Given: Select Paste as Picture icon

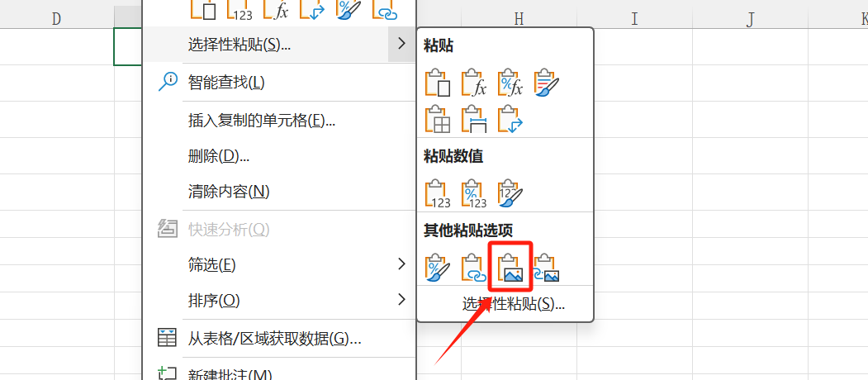Looking at the screenshot, I should (x=510, y=268).
